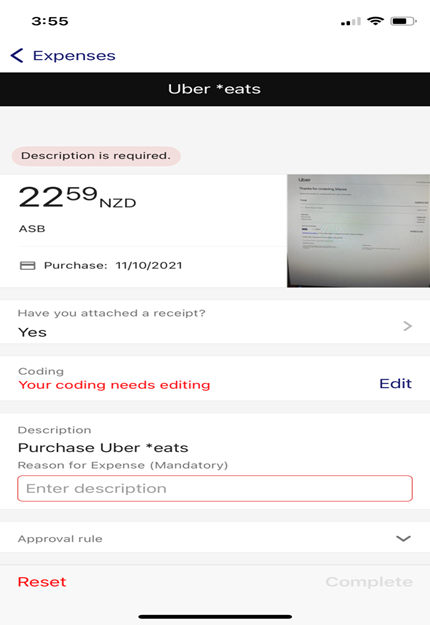Tap the battery status icon
Image resolution: width=430 pixels, height=625 pixels.
tap(403, 21)
